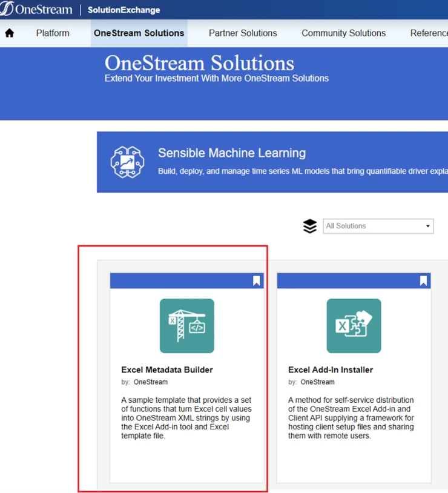Select the OneStream Solutions tab
Viewport: 448px width, 493px height.
[139, 33]
